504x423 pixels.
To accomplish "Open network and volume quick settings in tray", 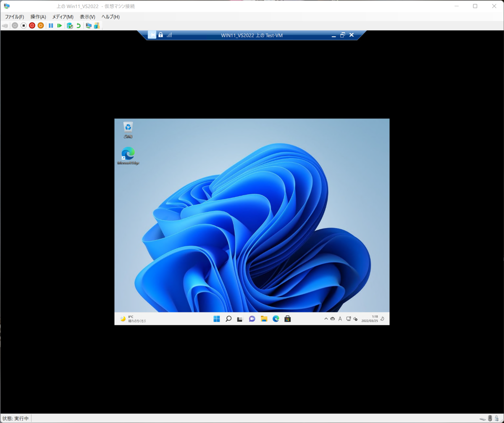I will point(352,319).
